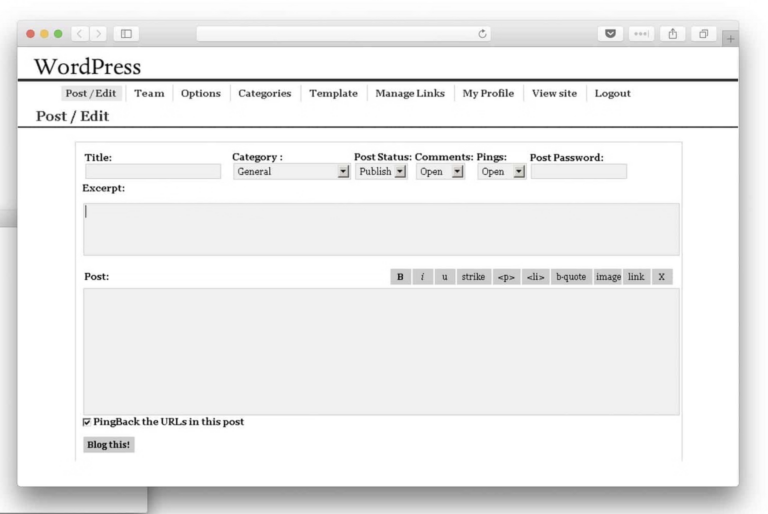The image size is (768, 514).
Task: Open the Comments dropdown showing Open
Action: point(440,171)
